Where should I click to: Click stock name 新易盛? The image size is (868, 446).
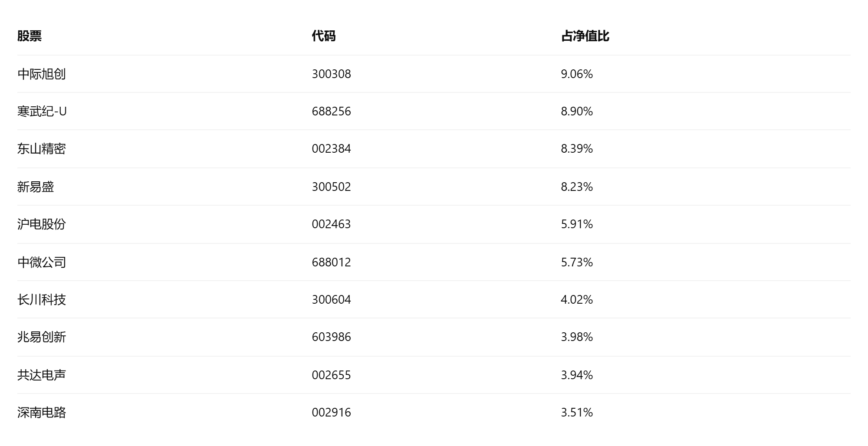click(x=36, y=187)
